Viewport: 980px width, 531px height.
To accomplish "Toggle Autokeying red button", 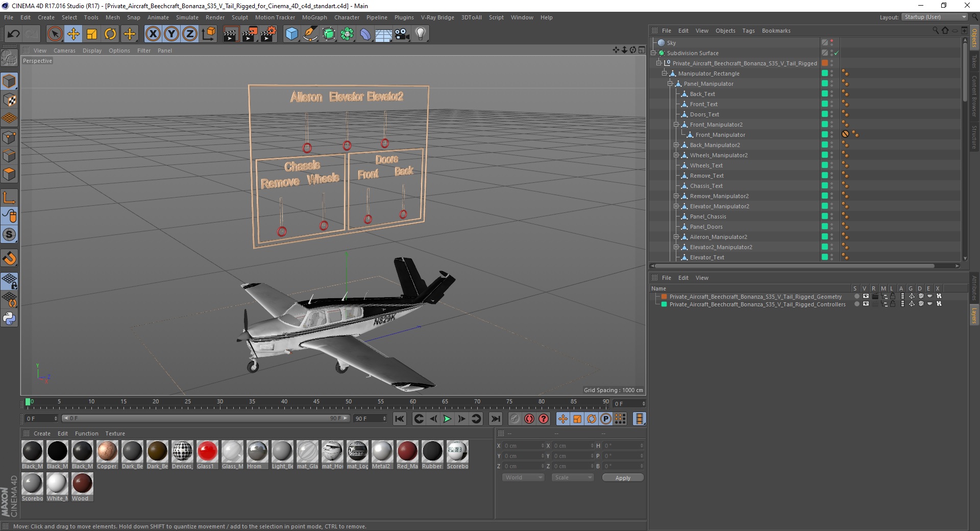I will 529,419.
